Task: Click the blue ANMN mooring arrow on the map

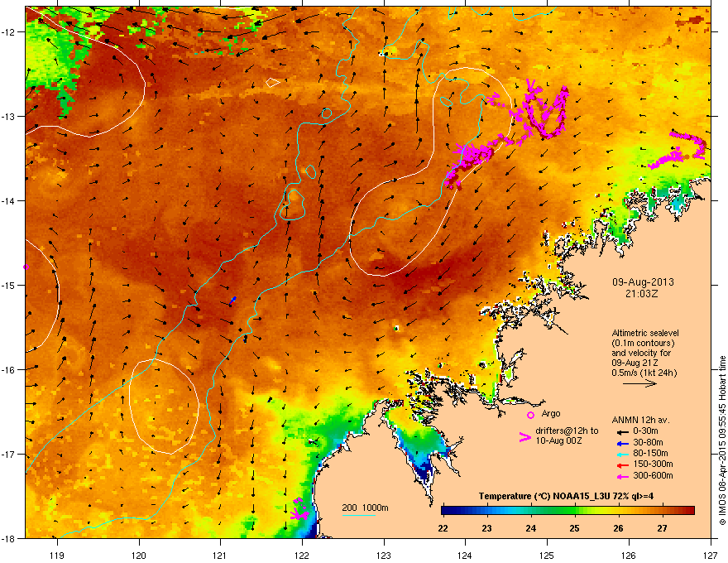Action: click(x=232, y=301)
